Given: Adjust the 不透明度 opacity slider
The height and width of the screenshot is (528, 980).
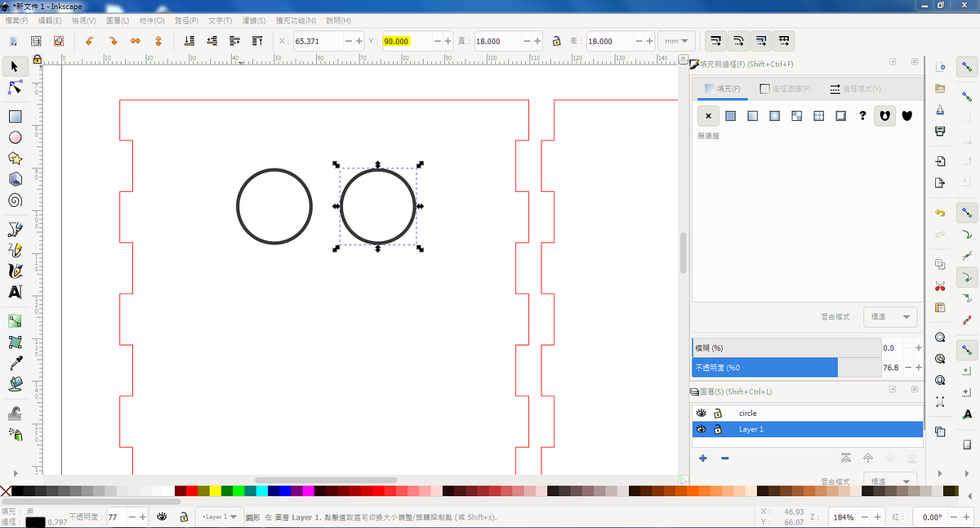Looking at the screenshot, I should [786, 368].
